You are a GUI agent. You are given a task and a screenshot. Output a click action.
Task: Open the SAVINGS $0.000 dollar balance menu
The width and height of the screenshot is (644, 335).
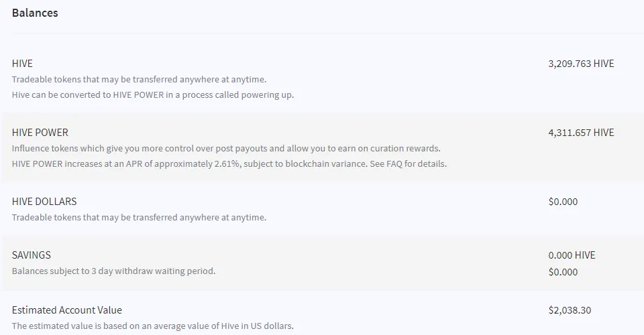click(563, 272)
